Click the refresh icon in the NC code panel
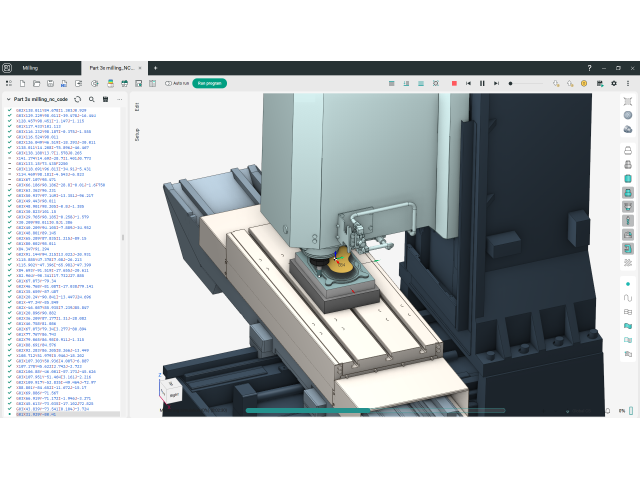Screen dimensions: 640x480 (79, 99)
